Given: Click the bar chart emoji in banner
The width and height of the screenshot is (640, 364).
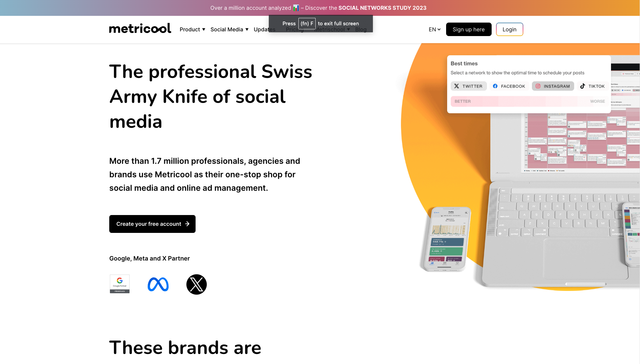Looking at the screenshot, I should [296, 8].
